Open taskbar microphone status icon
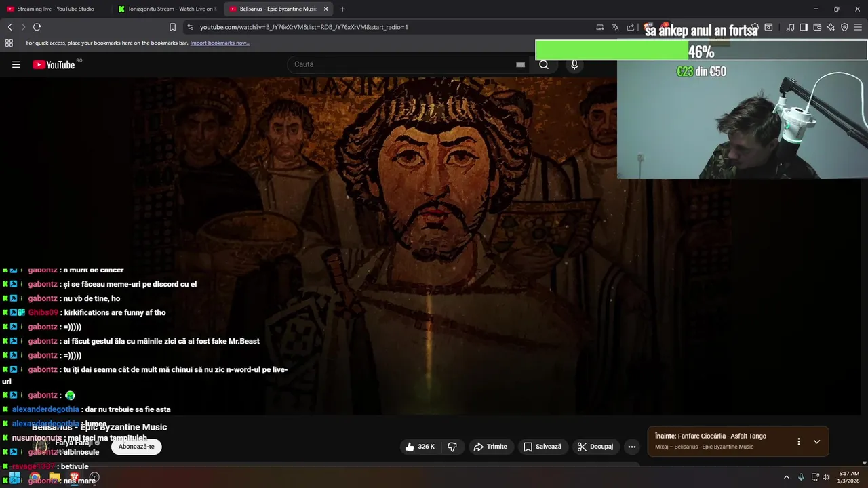This screenshot has height=488, width=868. pyautogui.click(x=801, y=477)
